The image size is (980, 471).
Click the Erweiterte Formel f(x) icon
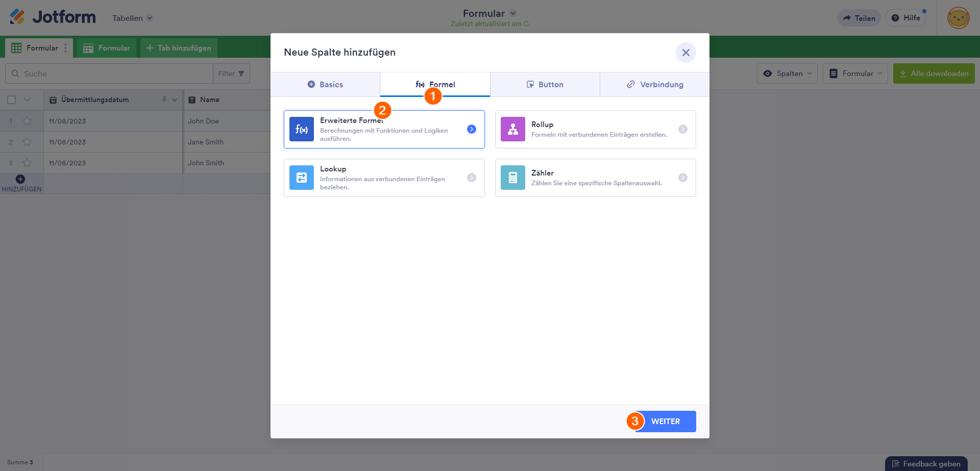pyautogui.click(x=301, y=129)
